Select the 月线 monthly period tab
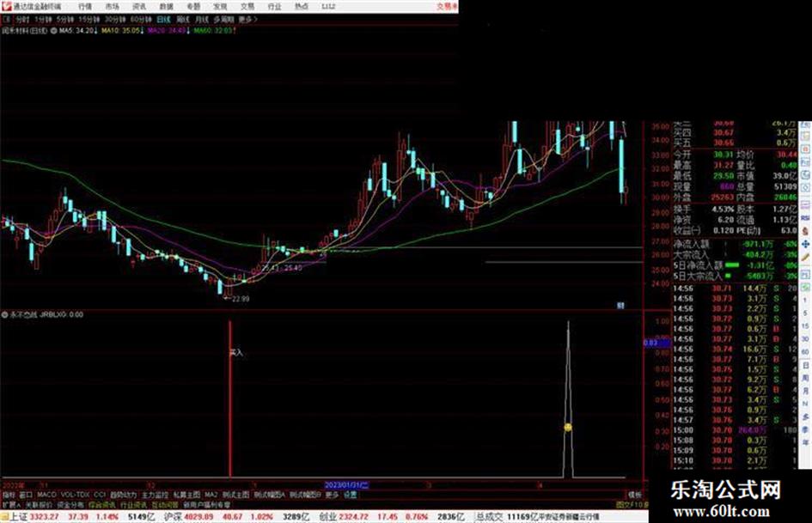This screenshot has height=523, width=812. click(201, 19)
